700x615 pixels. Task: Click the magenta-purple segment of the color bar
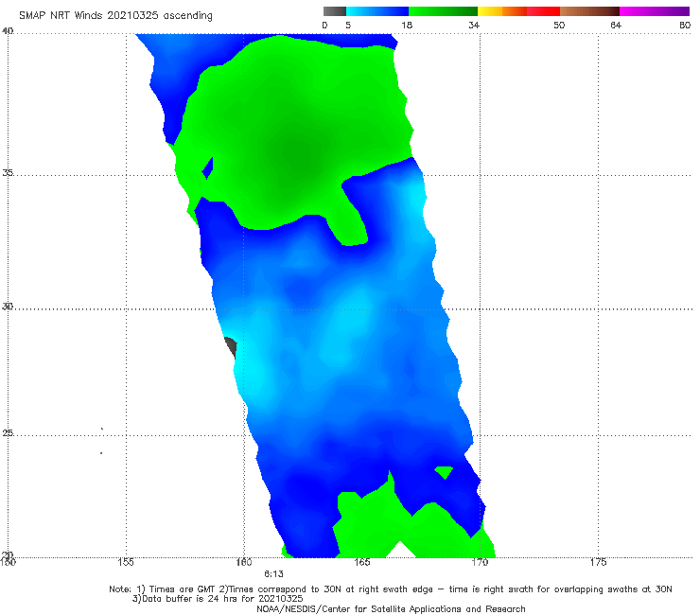[x=655, y=11]
